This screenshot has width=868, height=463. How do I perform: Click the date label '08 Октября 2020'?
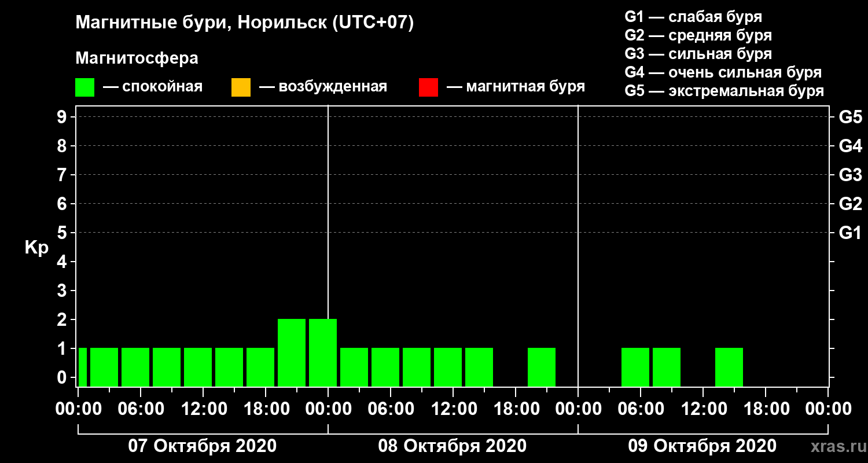tap(453, 446)
